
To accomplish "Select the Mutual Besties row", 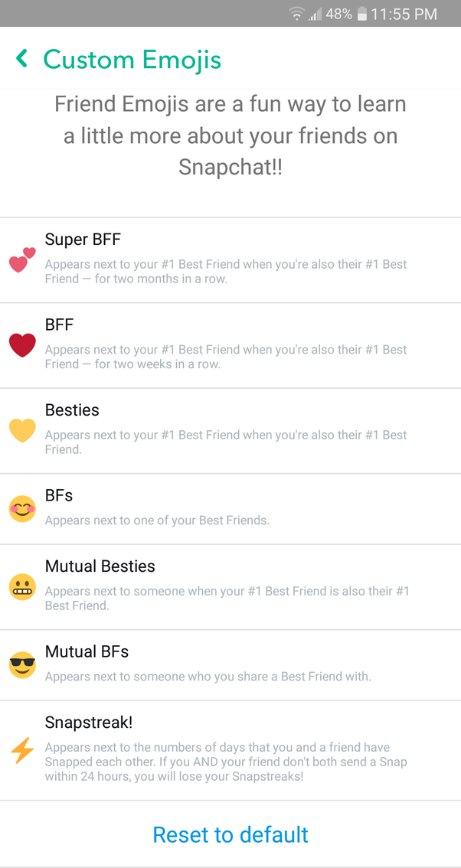I will (230, 589).
